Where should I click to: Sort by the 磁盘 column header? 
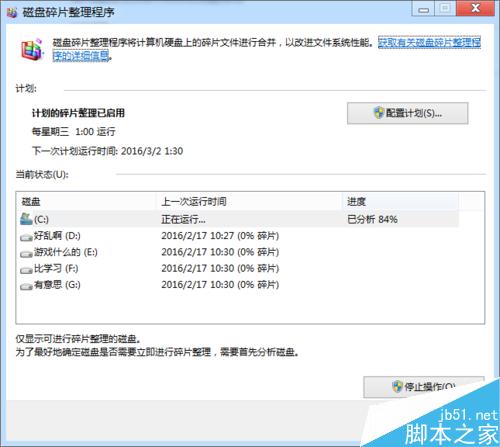pos(86,201)
